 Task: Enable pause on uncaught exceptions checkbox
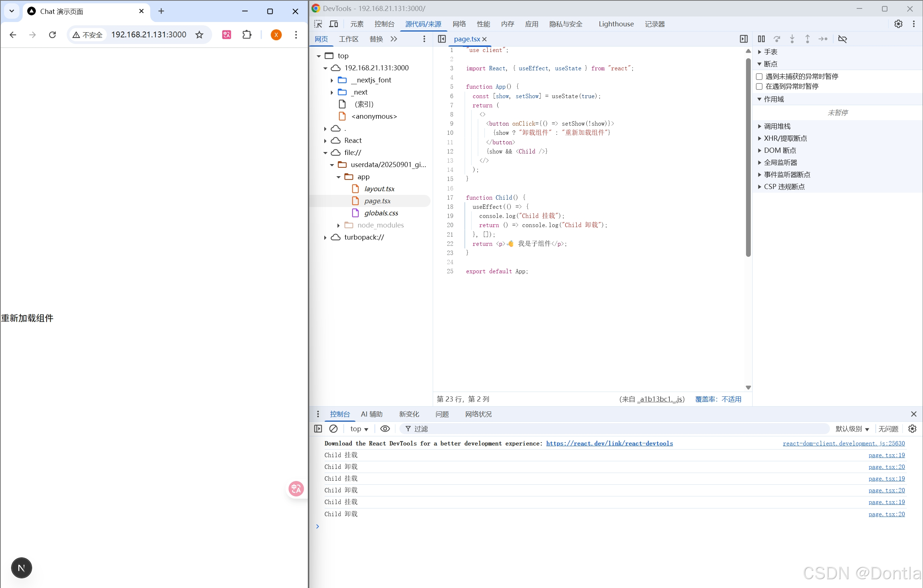[x=759, y=76]
